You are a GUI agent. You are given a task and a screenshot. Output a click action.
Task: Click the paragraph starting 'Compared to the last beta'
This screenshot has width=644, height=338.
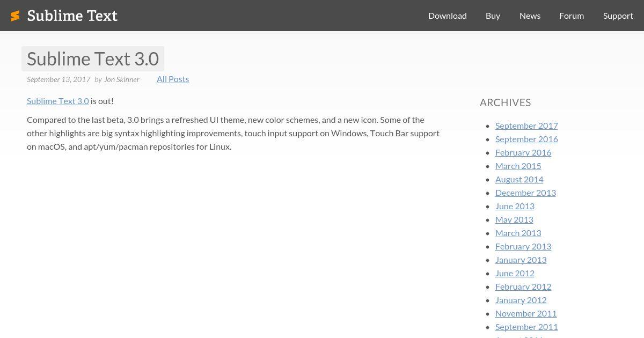233,133
